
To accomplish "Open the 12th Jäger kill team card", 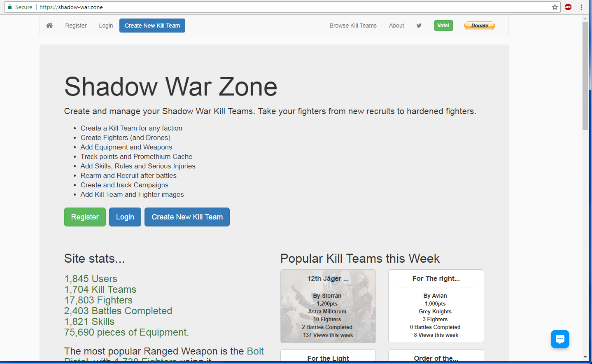I will tap(328, 306).
